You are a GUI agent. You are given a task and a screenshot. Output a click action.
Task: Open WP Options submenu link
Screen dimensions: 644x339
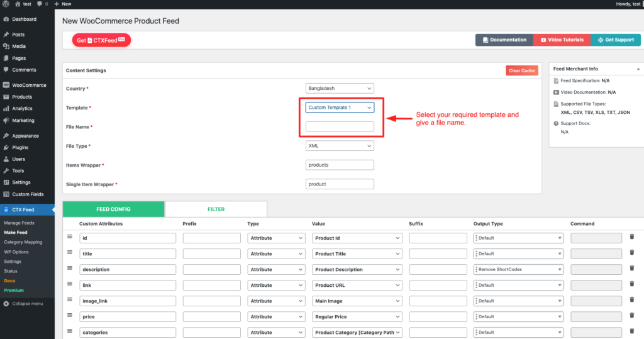tap(16, 252)
